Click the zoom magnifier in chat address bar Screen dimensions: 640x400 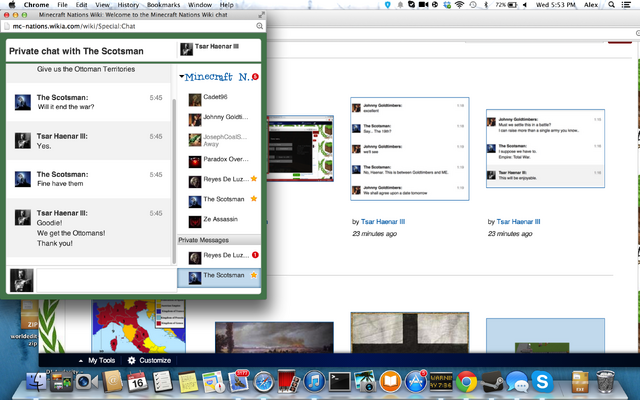[259, 26]
